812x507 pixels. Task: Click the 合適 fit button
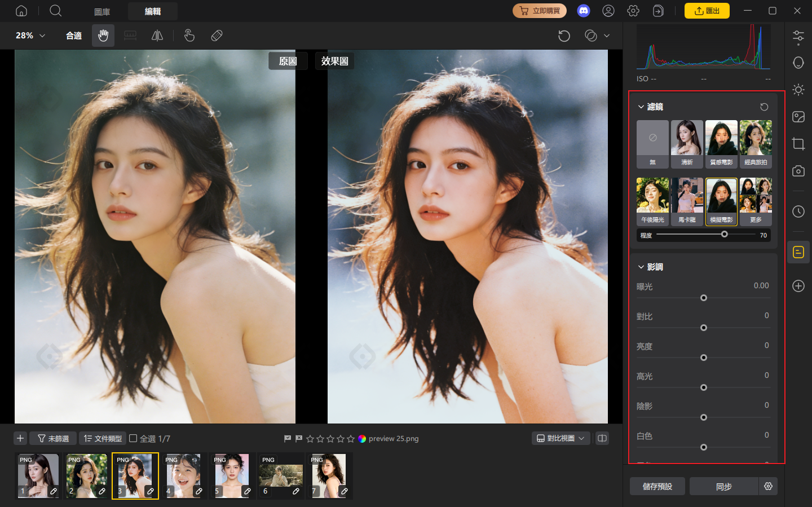(74, 36)
